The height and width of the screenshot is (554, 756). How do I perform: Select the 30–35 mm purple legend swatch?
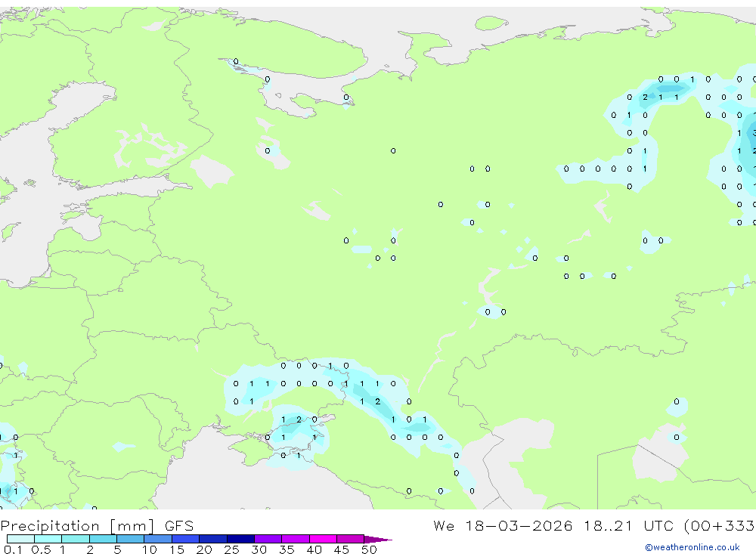point(268,539)
